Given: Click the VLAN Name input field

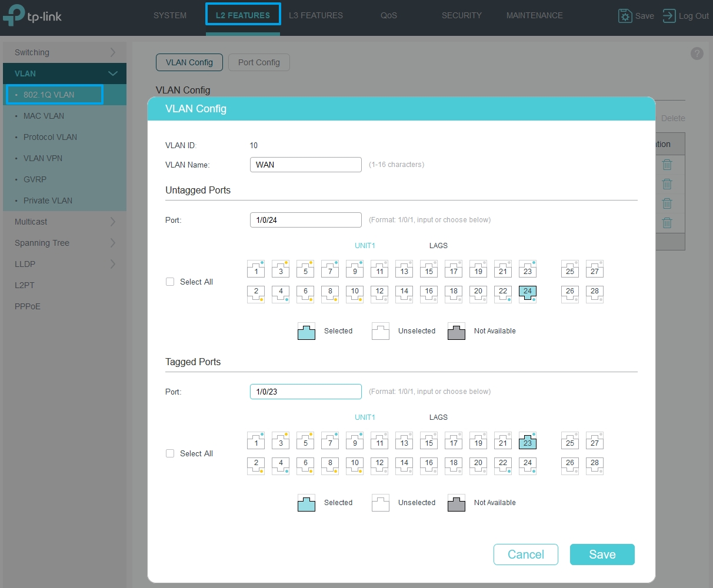Looking at the screenshot, I should click(x=306, y=165).
